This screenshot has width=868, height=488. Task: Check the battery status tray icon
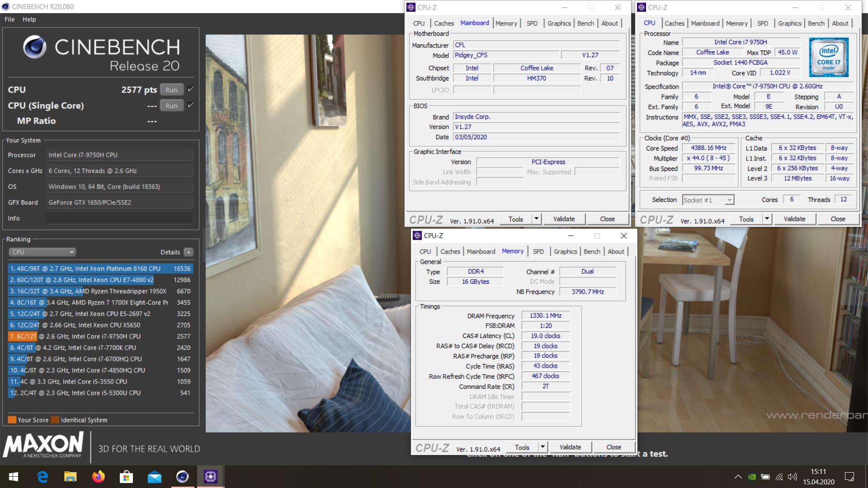click(x=765, y=477)
